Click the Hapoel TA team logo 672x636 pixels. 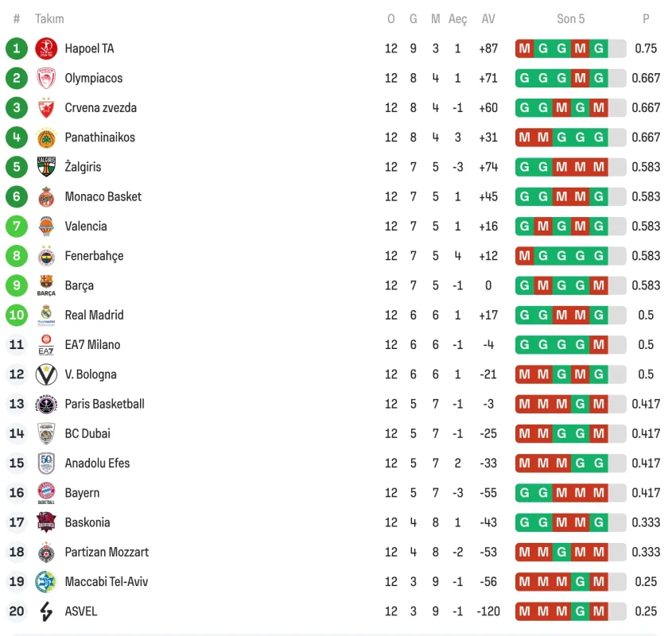coord(46,48)
